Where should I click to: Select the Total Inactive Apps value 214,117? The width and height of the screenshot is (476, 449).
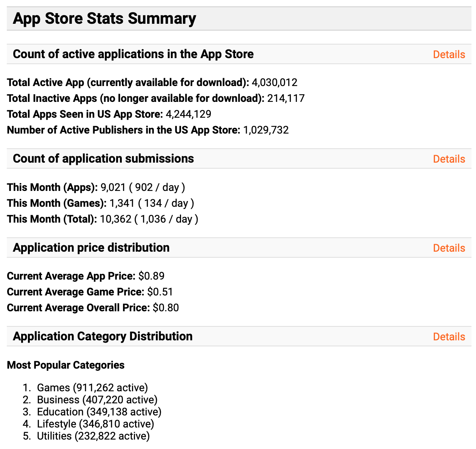(286, 98)
